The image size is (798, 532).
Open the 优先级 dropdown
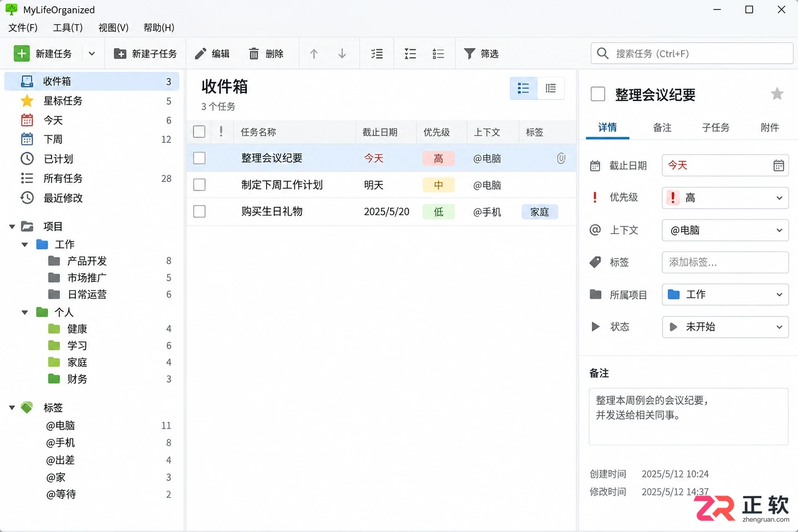pyautogui.click(x=725, y=198)
